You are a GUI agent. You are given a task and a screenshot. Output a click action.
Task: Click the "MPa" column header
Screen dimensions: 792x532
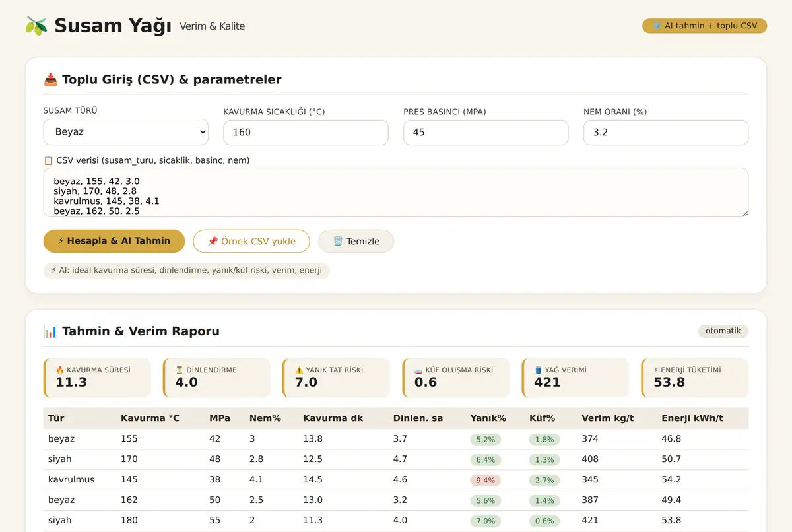click(220, 418)
